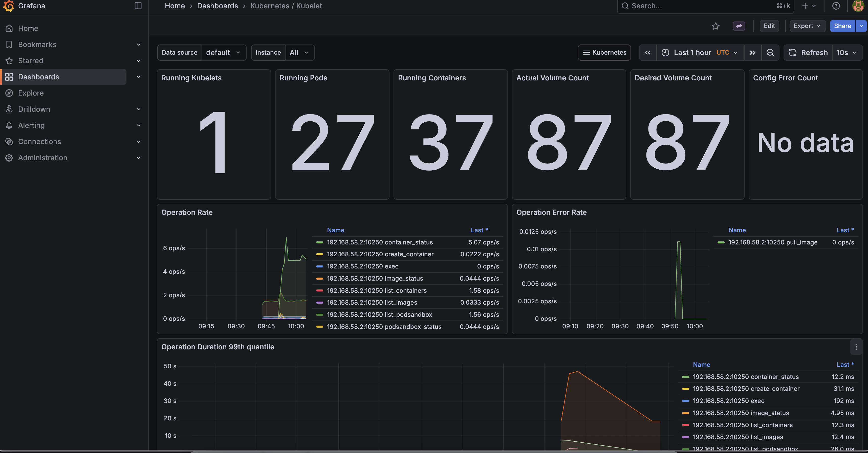868x453 pixels.
Task: Open Home in the sidebar
Action: point(28,28)
